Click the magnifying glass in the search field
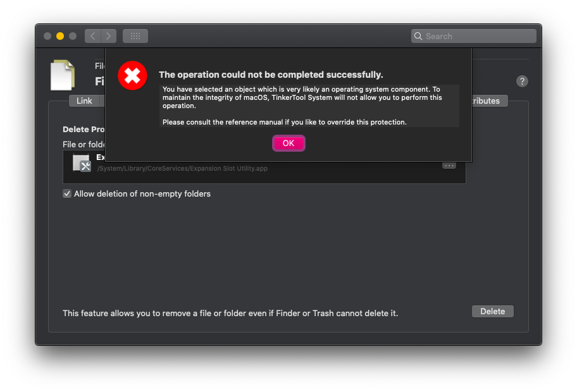This screenshot has height=392, width=577. [418, 36]
